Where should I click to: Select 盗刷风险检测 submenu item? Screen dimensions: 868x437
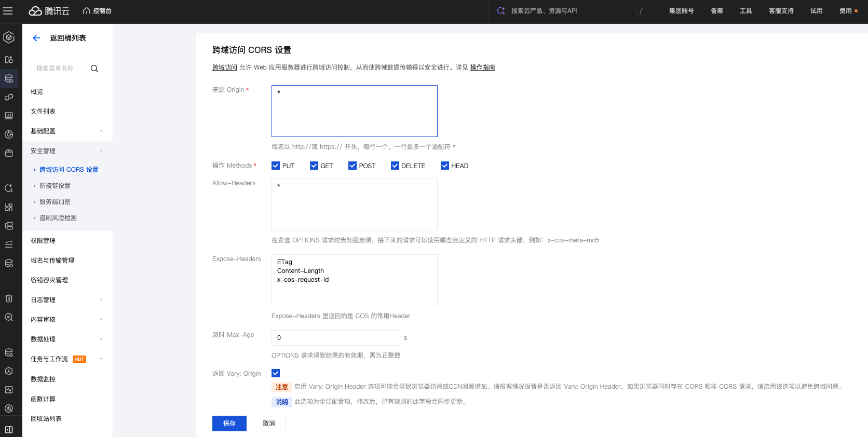[58, 218]
